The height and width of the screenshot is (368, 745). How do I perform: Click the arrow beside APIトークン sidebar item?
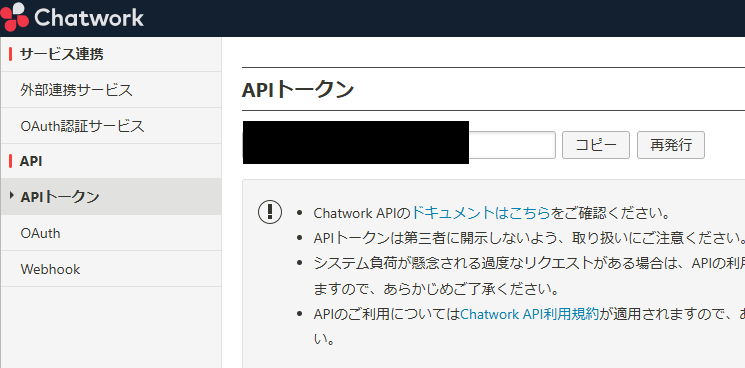(12, 195)
